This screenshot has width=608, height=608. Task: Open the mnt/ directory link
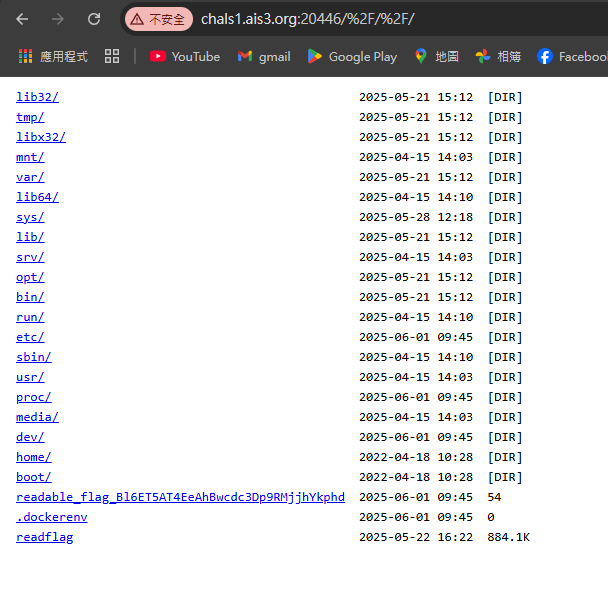coord(30,157)
